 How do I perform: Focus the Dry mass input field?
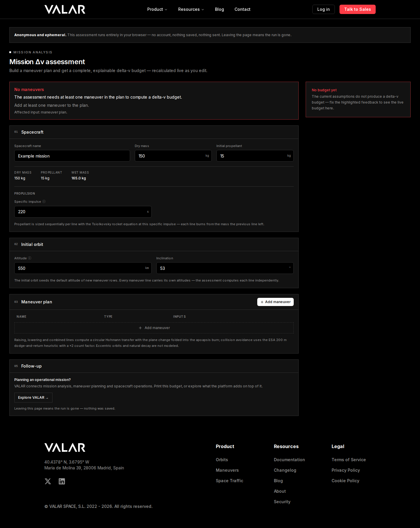click(x=173, y=156)
